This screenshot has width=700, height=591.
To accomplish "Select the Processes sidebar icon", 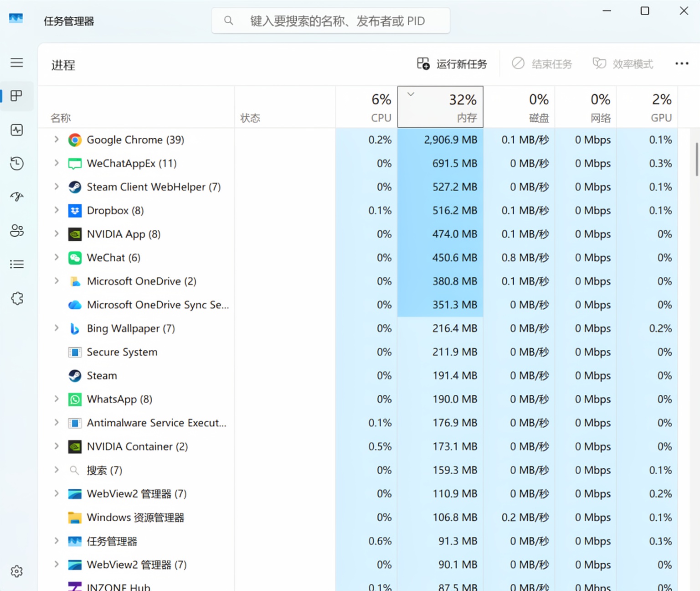I will click(x=17, y=96).
